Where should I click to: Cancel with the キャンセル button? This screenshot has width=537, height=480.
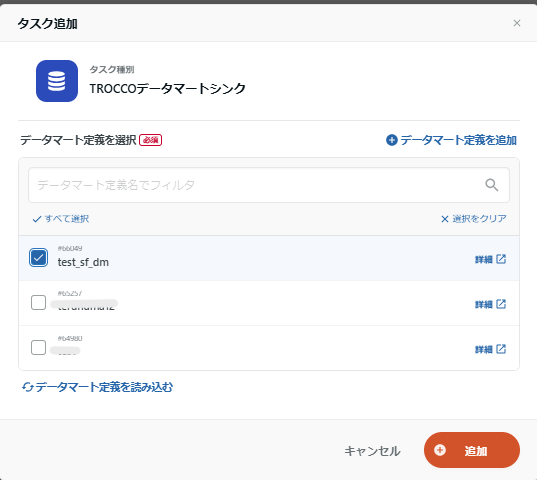coord(372,451)
